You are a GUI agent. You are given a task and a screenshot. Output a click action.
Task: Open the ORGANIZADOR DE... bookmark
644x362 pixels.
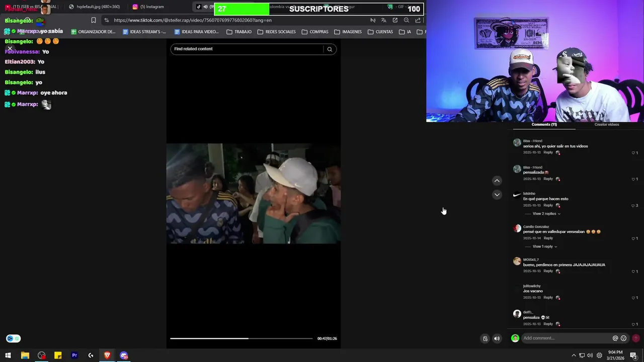(93, 32)
